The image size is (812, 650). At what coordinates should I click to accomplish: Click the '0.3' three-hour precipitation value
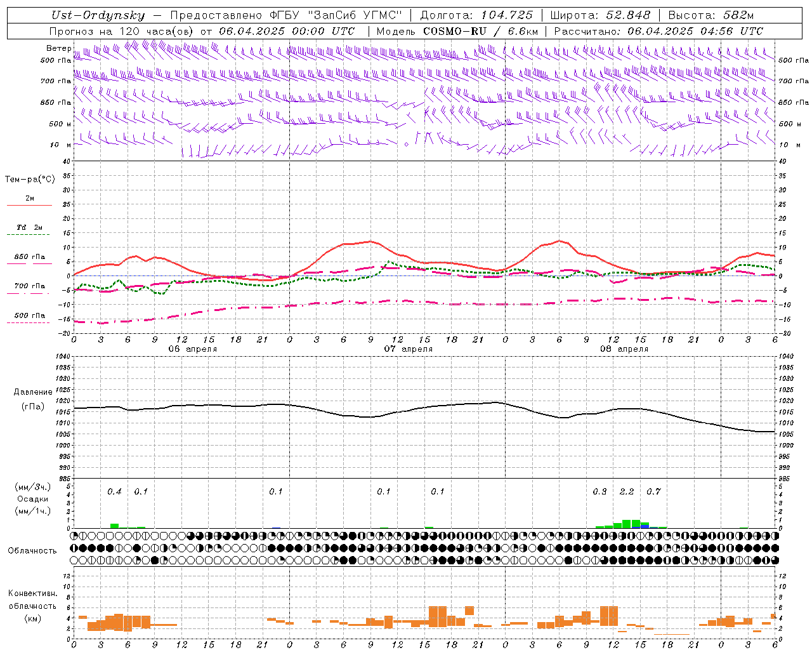click(599, 492)
